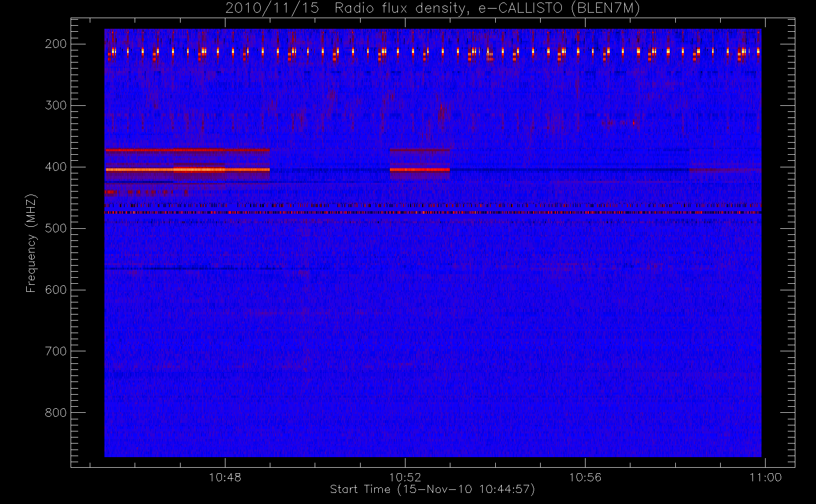Screen dimensions: 816x504
Task: Select the 300 frequency axis label
Action: click(56, 105)
